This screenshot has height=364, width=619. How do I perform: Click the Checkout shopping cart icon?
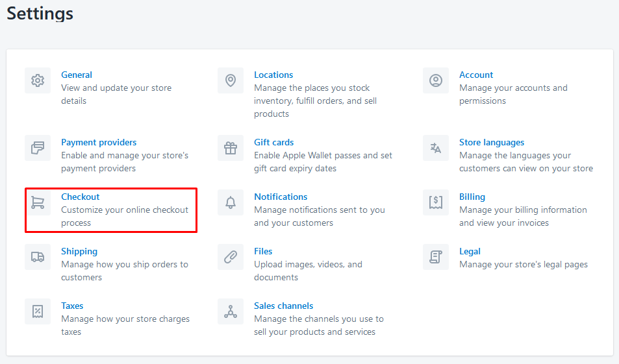point(38,202)
